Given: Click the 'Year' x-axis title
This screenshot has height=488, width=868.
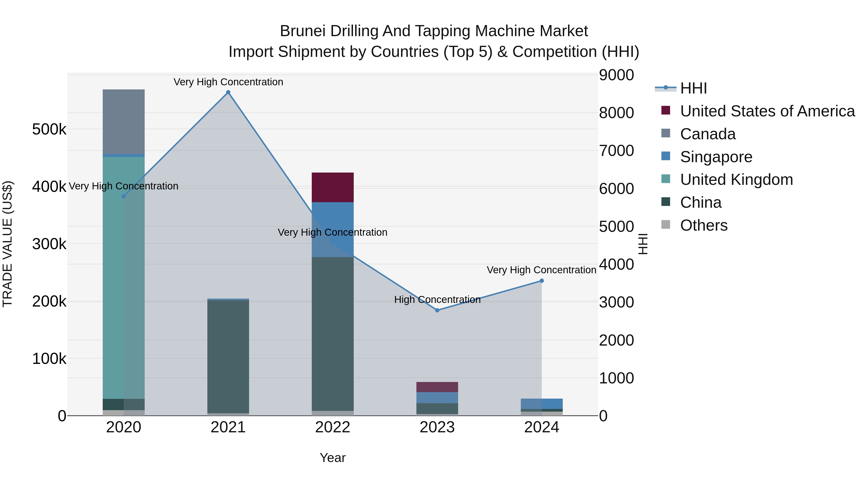Looking at the screenshot, I should pyautogui.click(x=332, y=458).
